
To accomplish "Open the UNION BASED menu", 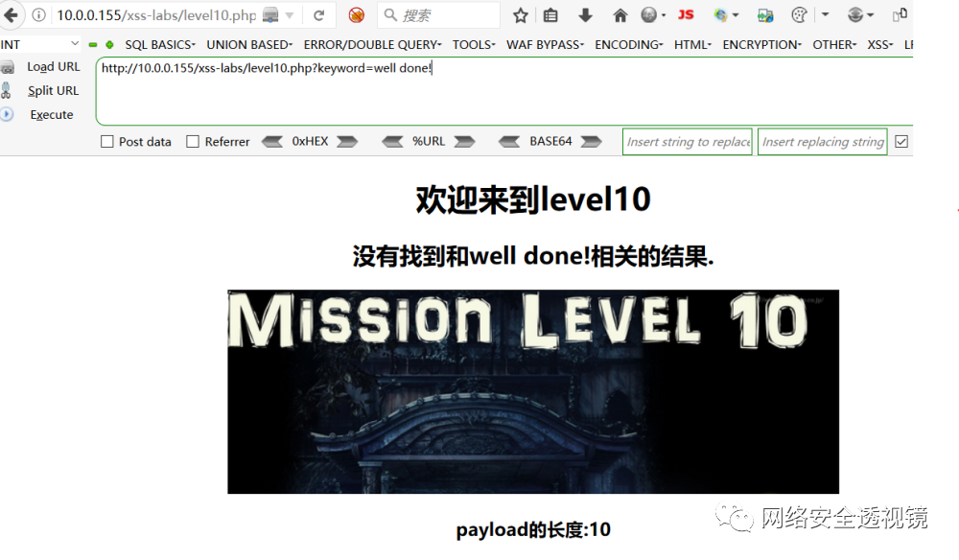I will tap(249, 45).
